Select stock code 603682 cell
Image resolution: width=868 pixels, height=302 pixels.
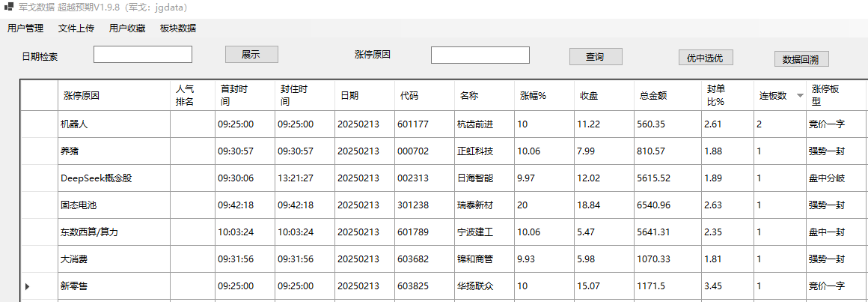424,259
